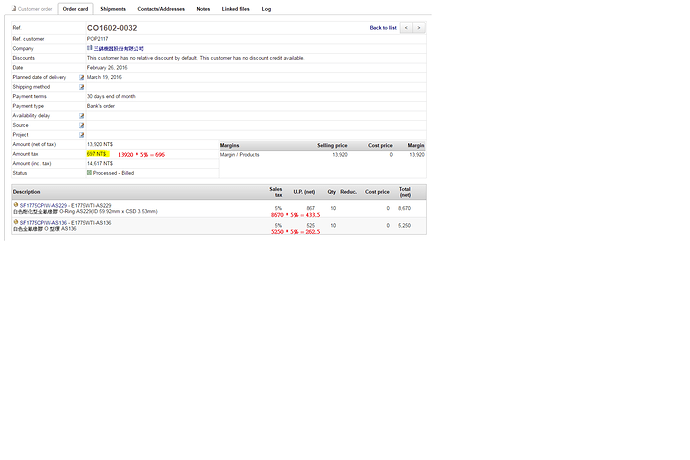Open product link SF1775CPIW-AS136
Viewport: 690px width, 460px height.
point(40,223)
